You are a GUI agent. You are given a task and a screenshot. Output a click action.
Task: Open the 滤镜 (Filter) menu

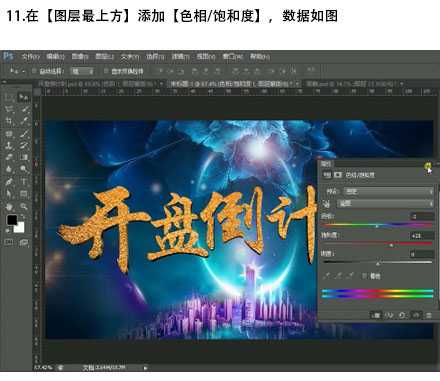(180, 57)
